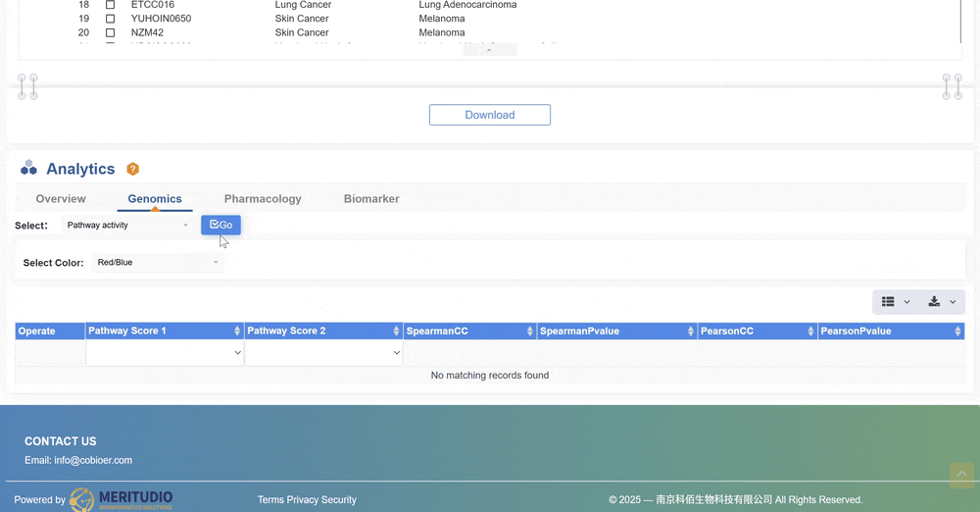Image resolution: width=980 pixels, height=512 pixels.
Task: Click the export download icon above the table
Action: [x=934, y=302]
